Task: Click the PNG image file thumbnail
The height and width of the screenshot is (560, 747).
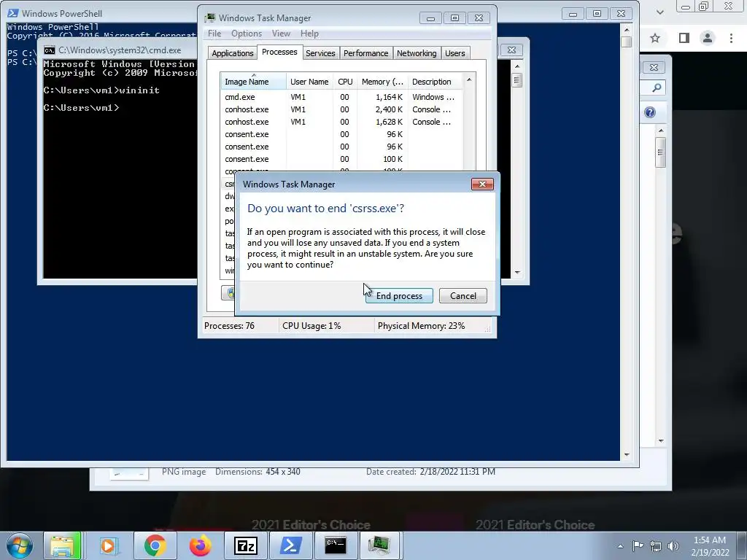Action: [129, 473]
